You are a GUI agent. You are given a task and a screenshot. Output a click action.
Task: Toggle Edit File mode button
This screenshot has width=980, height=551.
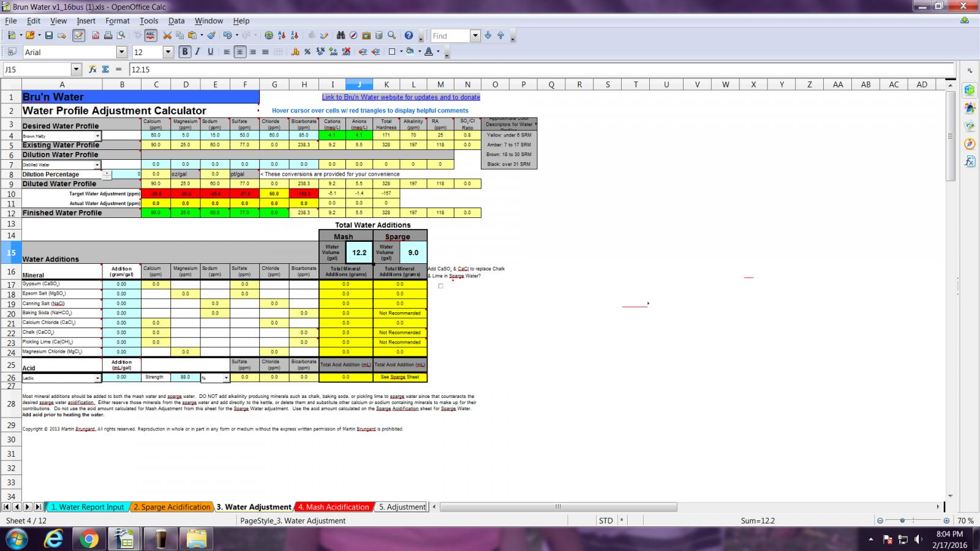coord(78,36)
